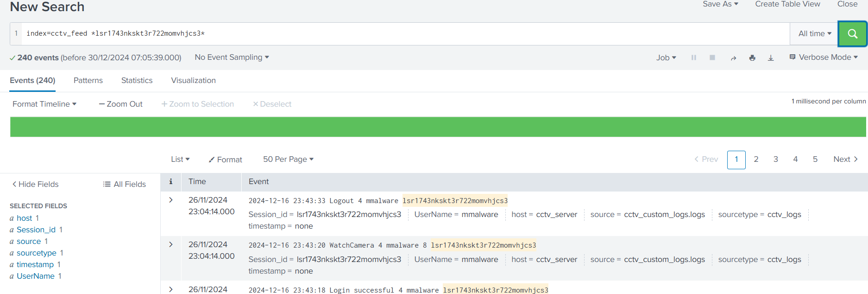Click the green search magnifier button
Image resolution: width=868 pixels, height=294 pixels.
click(852, 34)
